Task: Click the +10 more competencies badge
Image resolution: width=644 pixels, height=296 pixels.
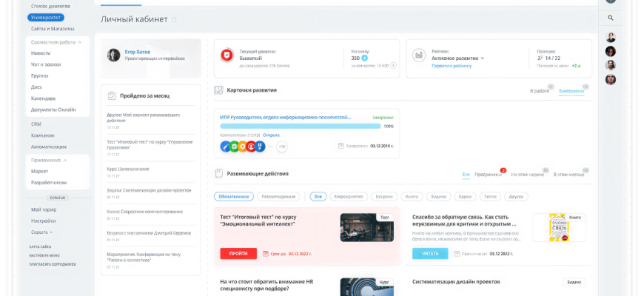Action: click(282, 147)
